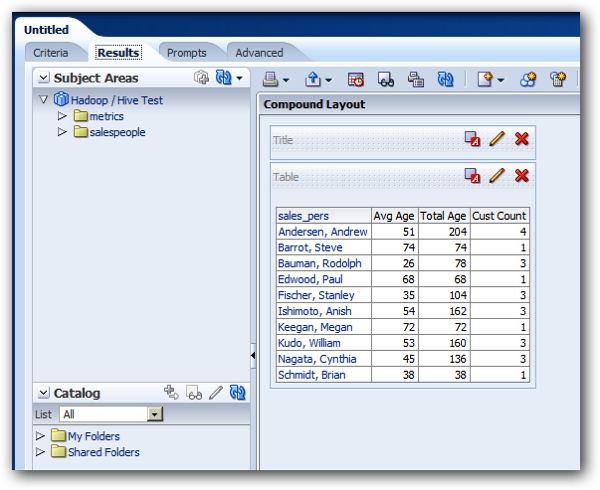600x490 pixels.
Task: Expand the salespeople folder
Action: [62, 132]
